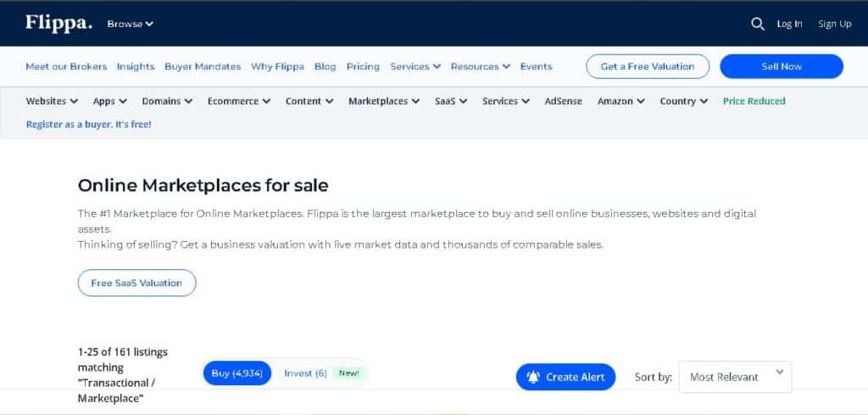This screenshot has height=415, width=868.
Task: Open Meet our Brokers page
Action: click(66, 66)
